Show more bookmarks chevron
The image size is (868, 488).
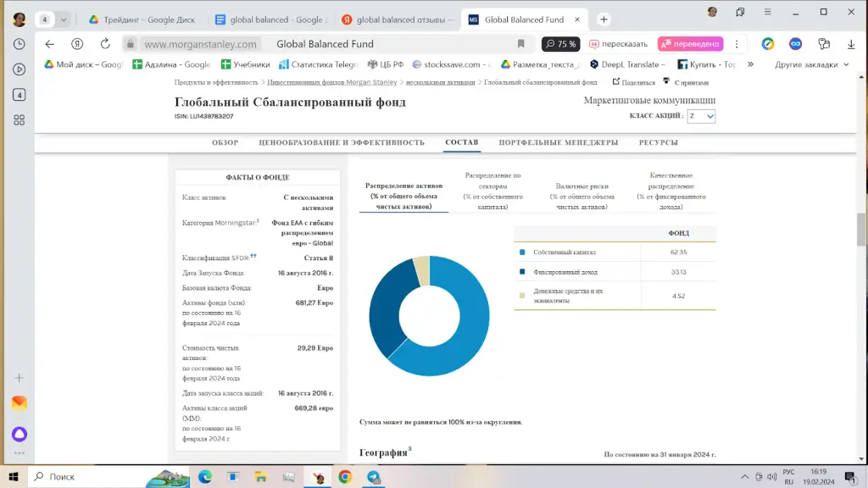(x=751, y=64)
